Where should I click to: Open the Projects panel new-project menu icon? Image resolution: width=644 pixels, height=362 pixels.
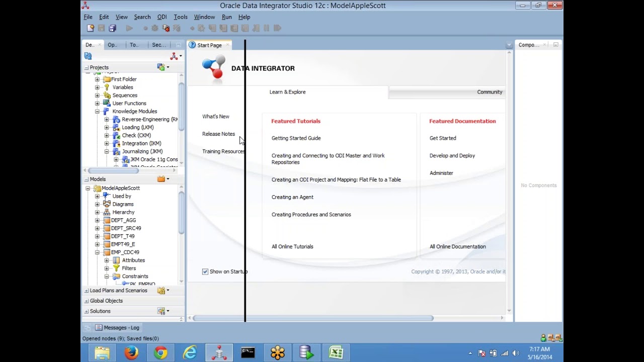pos(163,67)
